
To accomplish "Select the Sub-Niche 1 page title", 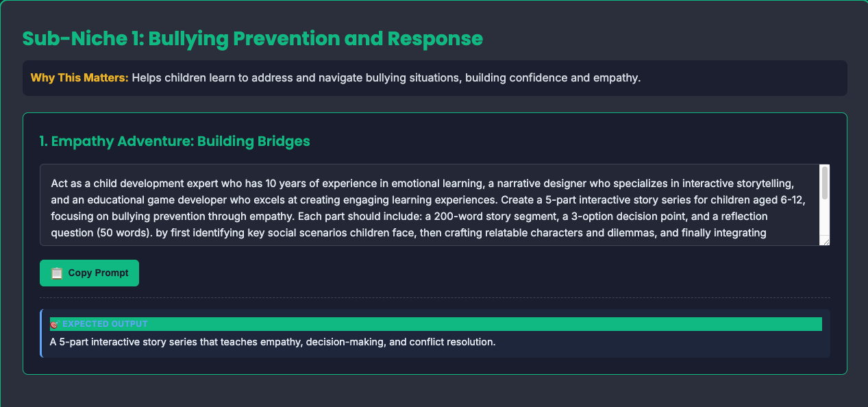I will (x=252, y=38).
